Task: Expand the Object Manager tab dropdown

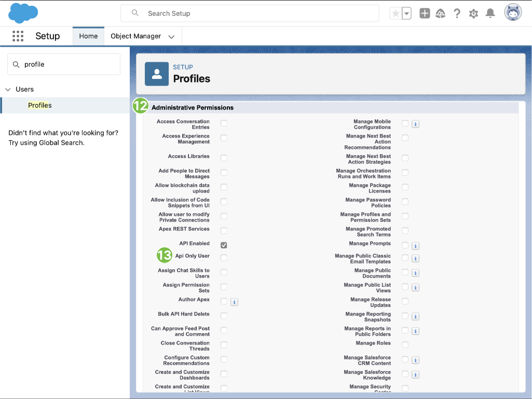Action: click(x=171, y=37)
